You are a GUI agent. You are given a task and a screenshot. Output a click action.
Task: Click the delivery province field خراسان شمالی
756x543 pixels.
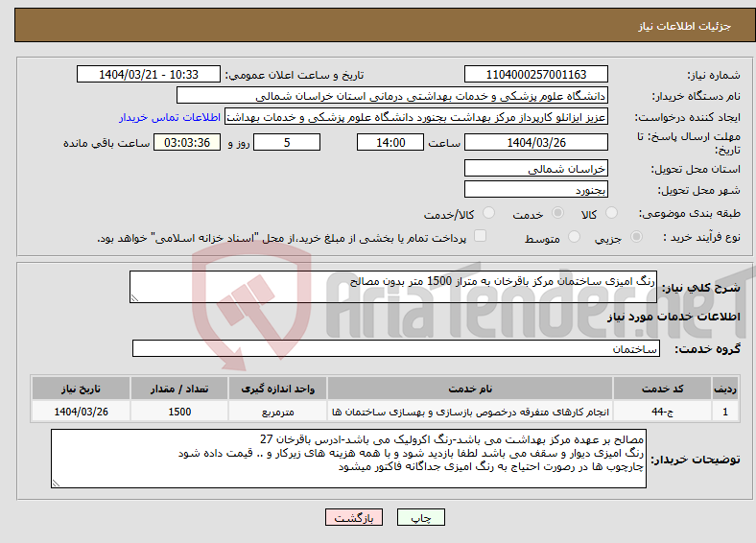tap(535, 168)
